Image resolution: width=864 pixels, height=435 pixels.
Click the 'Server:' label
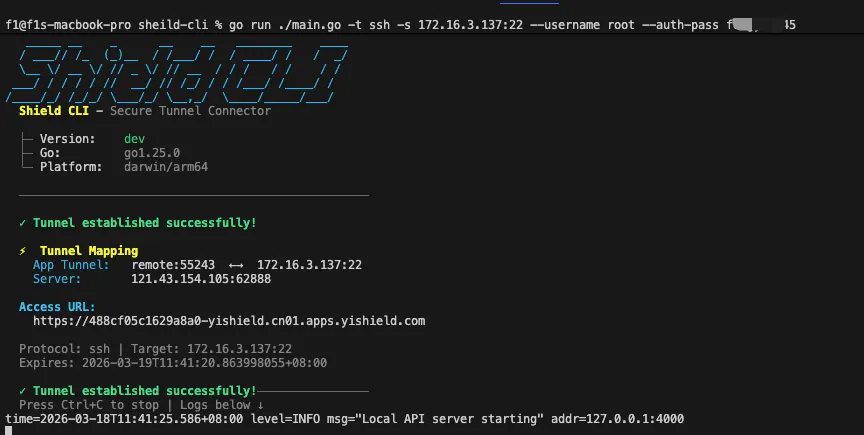point(57,279)
